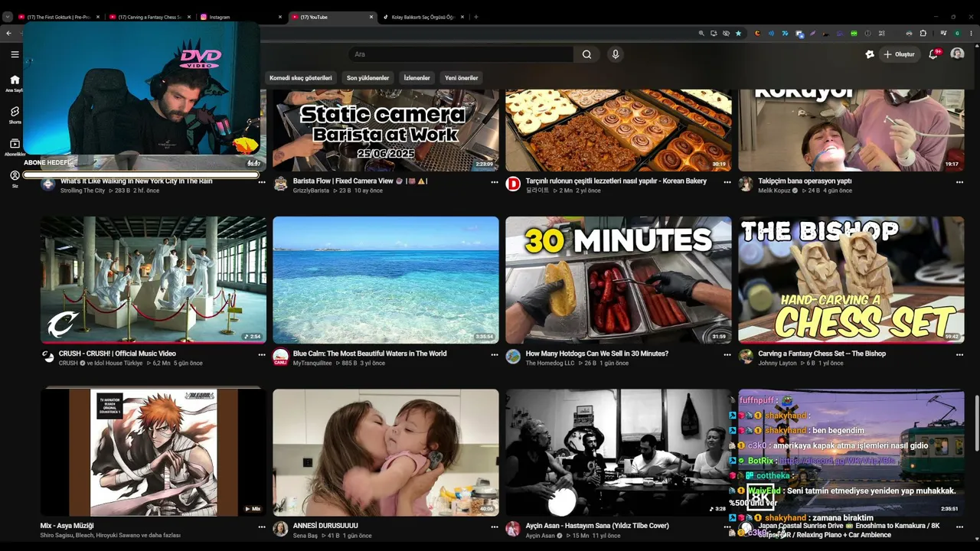Click the Oluştur create button
Viewport: 980px width, 551px height.
[x=900, y=54]
